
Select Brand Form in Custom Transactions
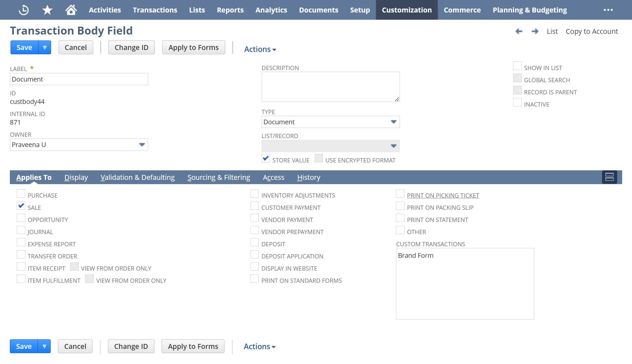[x=415, y=255]
